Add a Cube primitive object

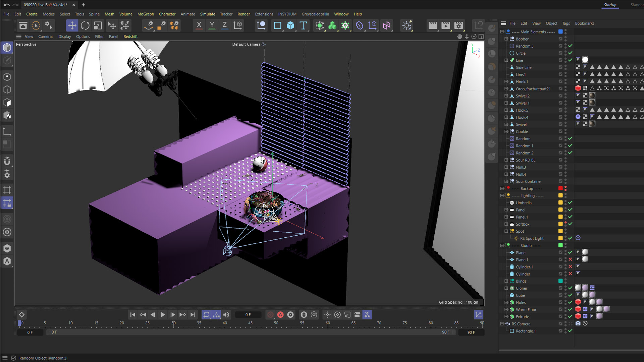[x=290, y=25]
